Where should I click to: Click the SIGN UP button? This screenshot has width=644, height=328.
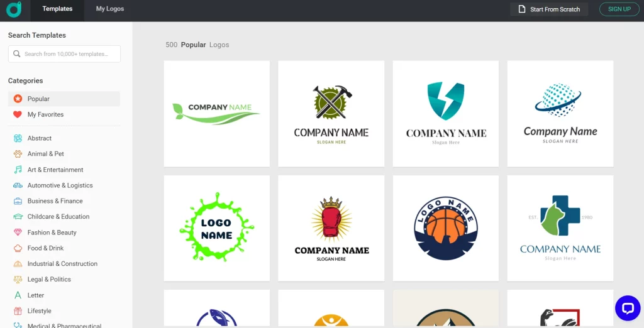click(x=619, y=9)
